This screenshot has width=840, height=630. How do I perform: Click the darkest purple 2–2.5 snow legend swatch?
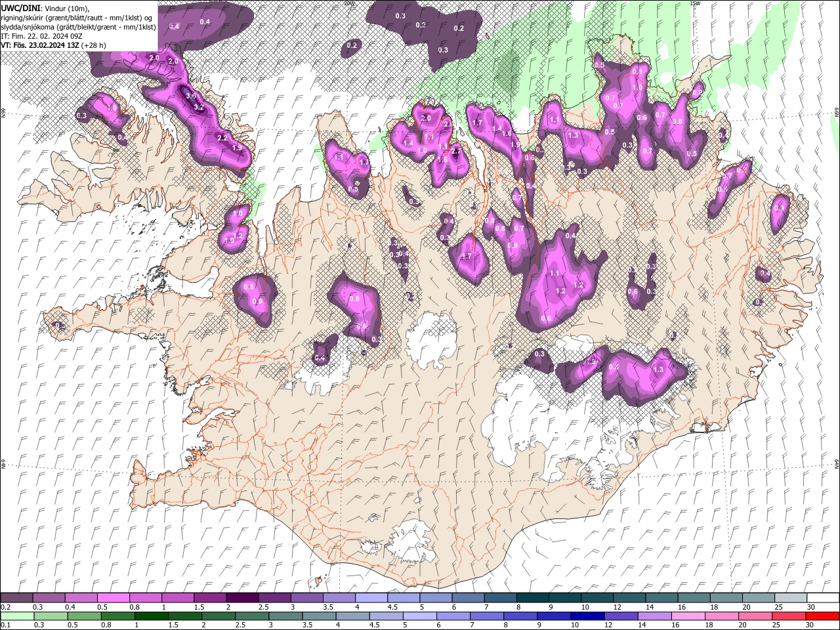coord(242,598)
